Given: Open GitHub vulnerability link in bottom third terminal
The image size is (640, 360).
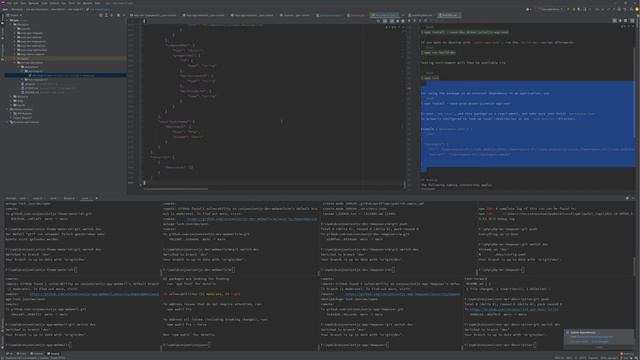Looking at the screenshot, I should pos(402,294).
